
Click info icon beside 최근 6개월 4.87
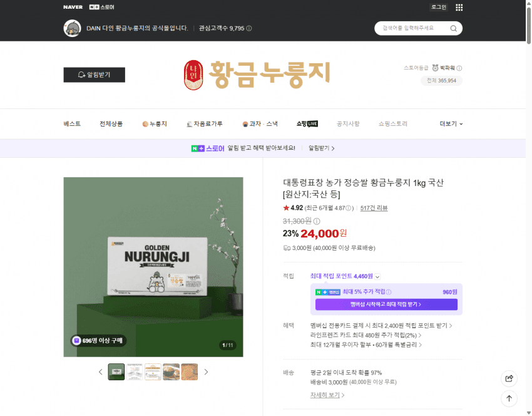coord(349,208)
